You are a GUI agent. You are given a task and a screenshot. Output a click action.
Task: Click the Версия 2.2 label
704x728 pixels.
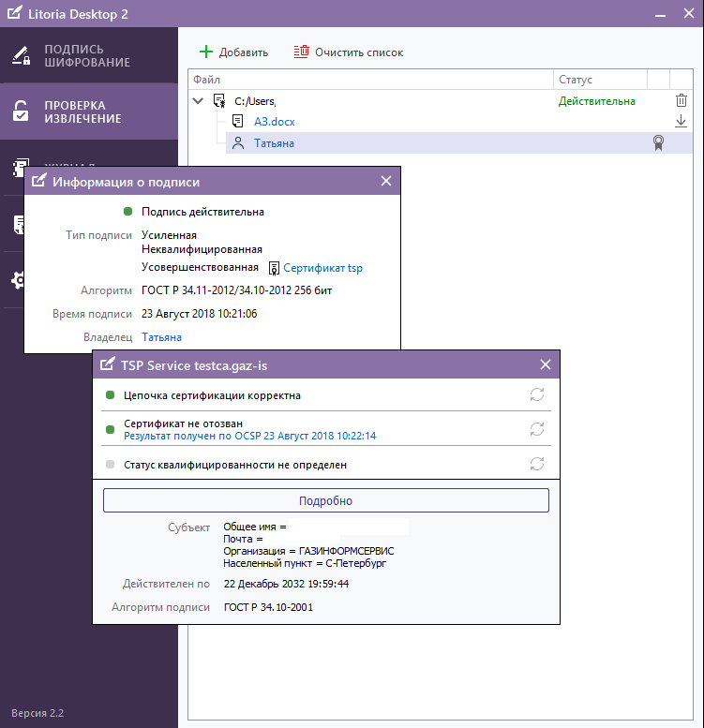click(x=37, y=713)
